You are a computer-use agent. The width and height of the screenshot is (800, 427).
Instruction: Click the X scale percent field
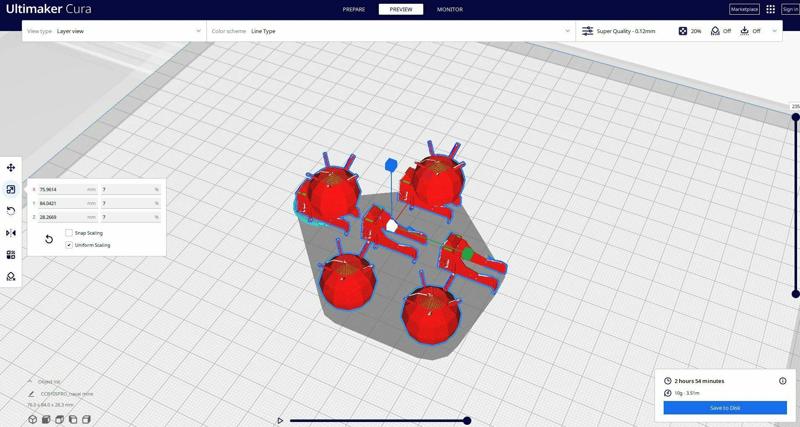(131, 189)
